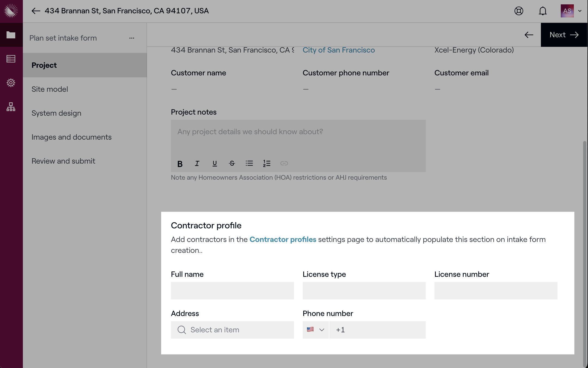Insert a numbered list in notes
Image resolution: width=588 pixels, height=368 pixels.
coord(267,163)
